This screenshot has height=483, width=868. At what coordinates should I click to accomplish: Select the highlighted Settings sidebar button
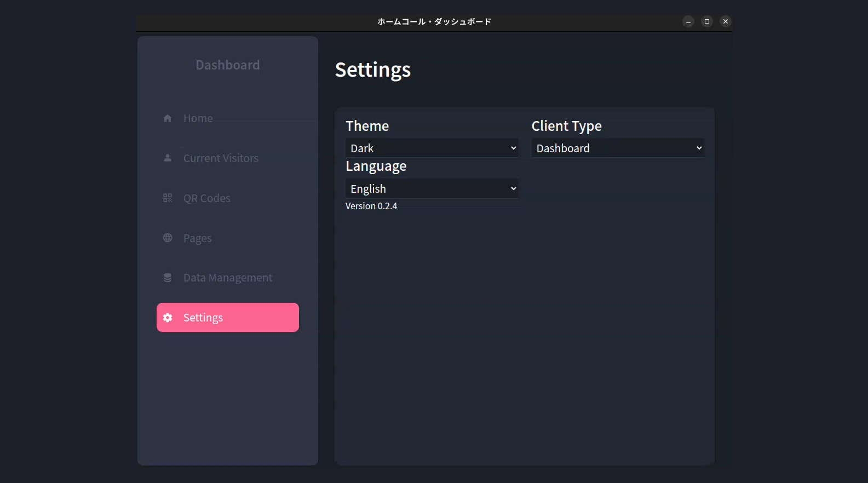[228, 318]
